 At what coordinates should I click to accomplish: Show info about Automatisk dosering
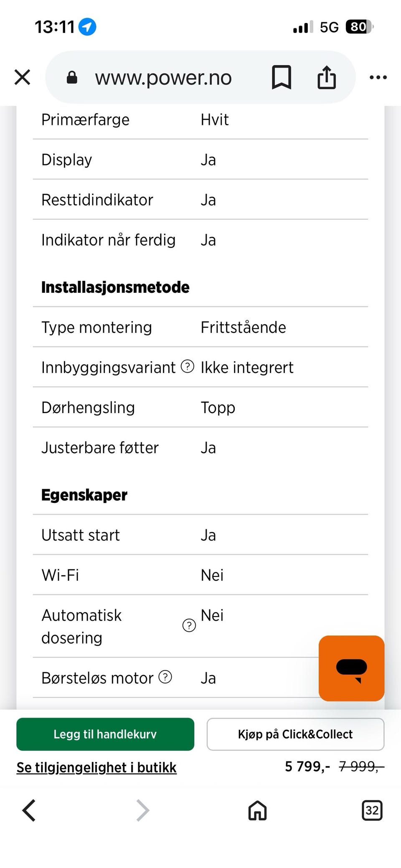tap(189, 625)
